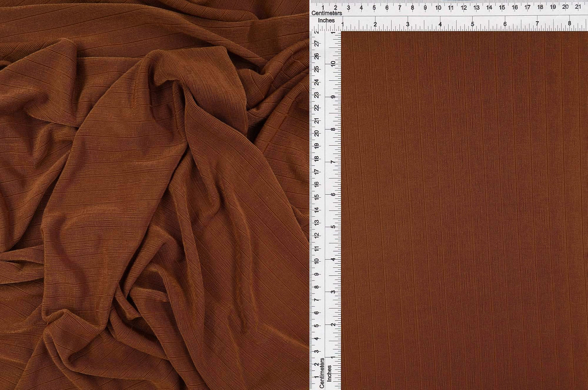This screenshot has height=390, width=588.
Task: Click the number 8 on the top inches ruler
Action: click(x=570, y=22)
